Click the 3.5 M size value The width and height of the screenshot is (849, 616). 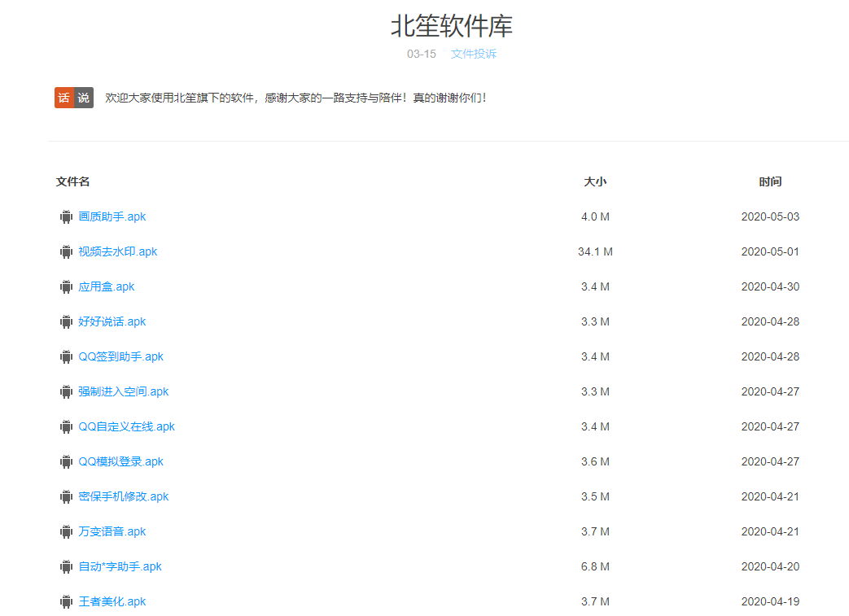pos(595,496)
